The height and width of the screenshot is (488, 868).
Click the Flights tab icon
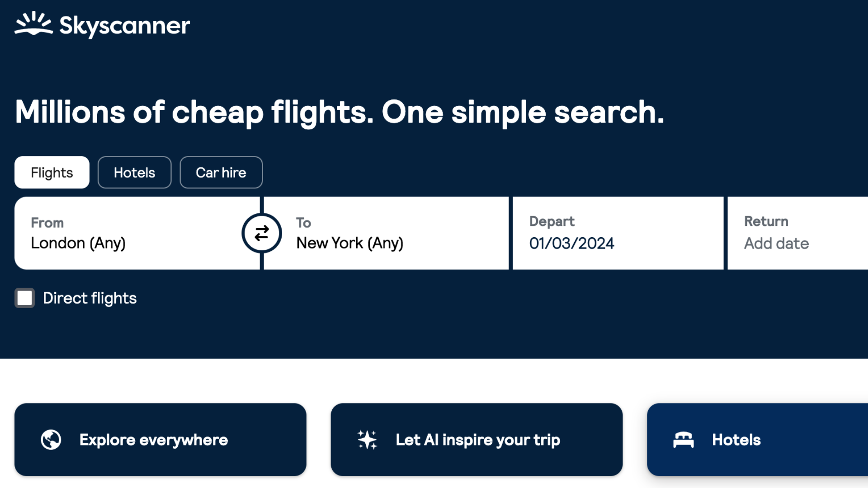tap(52, 172)
